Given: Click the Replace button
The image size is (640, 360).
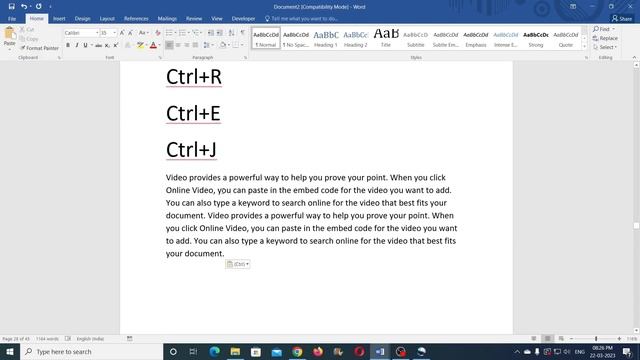Looking at the screenshot, I should tap(605, 38).
